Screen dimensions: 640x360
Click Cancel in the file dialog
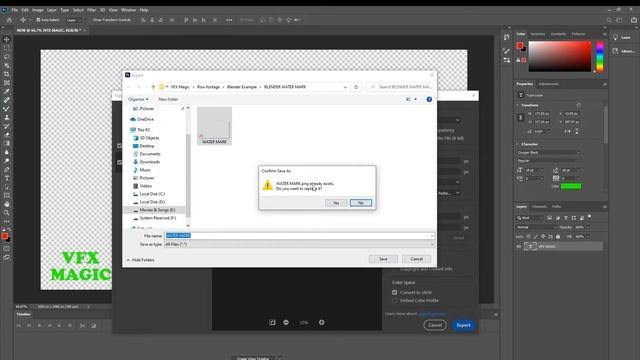[x=416, y=259]
